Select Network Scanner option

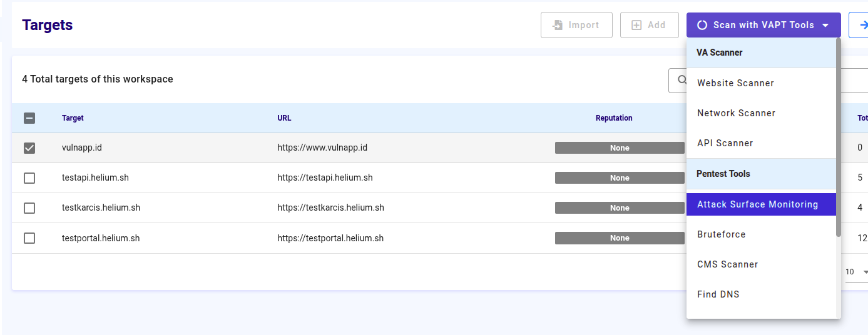[736, 113]
